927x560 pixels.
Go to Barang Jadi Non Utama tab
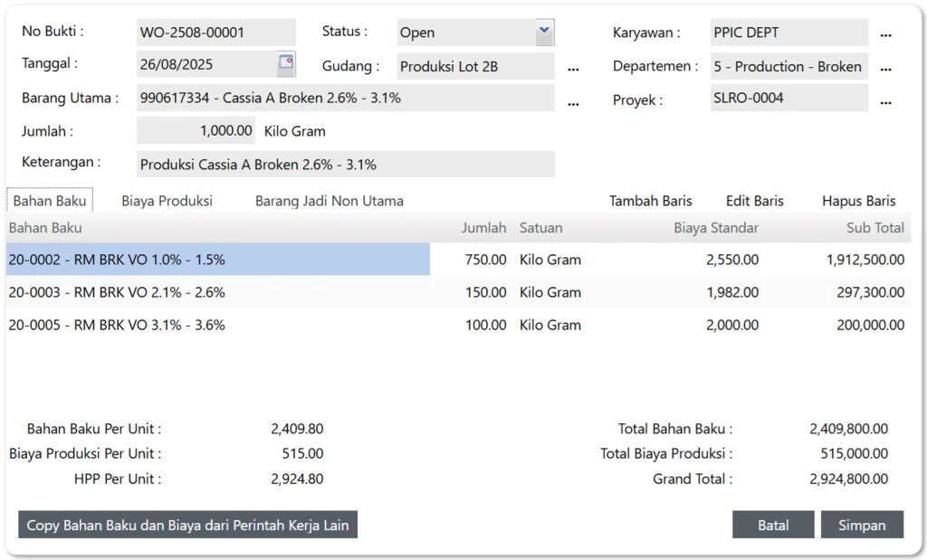point(329,201)
